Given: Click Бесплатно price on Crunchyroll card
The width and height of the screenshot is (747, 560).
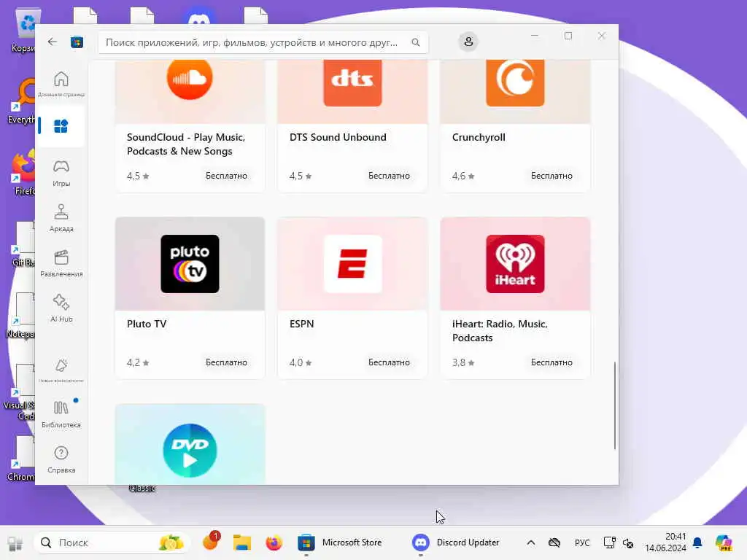Looking at the screenshot, I should [551, 176].
